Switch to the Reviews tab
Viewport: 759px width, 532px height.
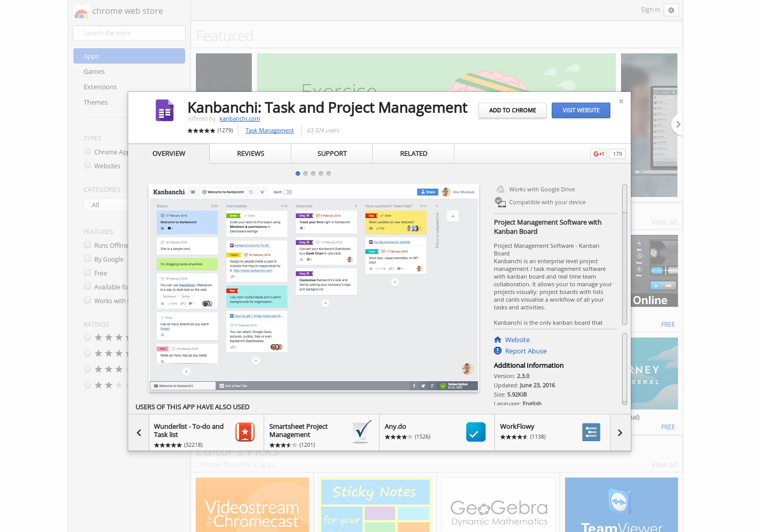pyautogui.click(x=250, y=153)
